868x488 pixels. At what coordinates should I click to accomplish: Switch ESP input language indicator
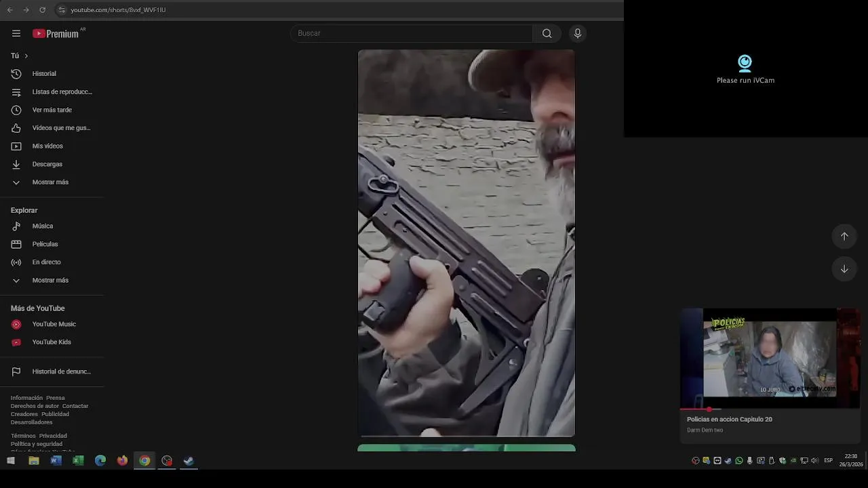[828, 461]
